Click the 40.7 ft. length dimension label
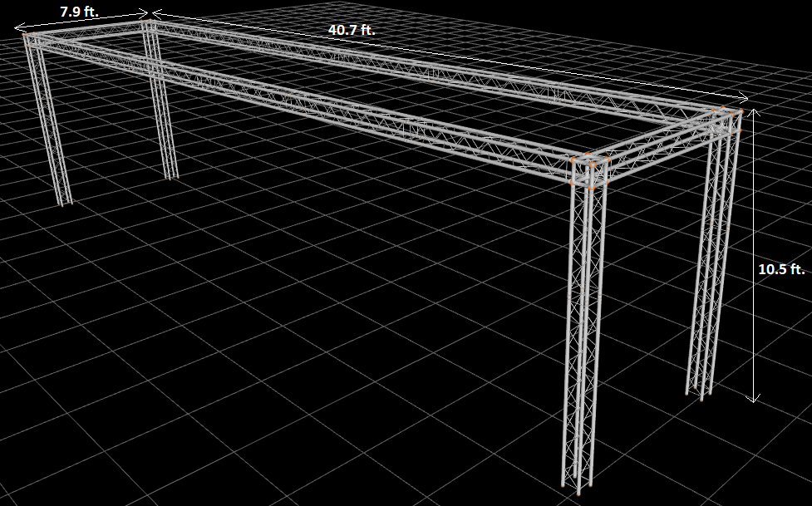The image size is (812, 506). click(x=352, y=30)
